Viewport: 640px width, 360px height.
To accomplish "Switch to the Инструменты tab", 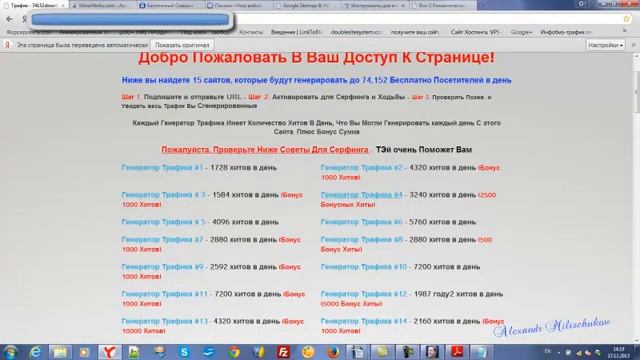I will click(x=373, y=6).
